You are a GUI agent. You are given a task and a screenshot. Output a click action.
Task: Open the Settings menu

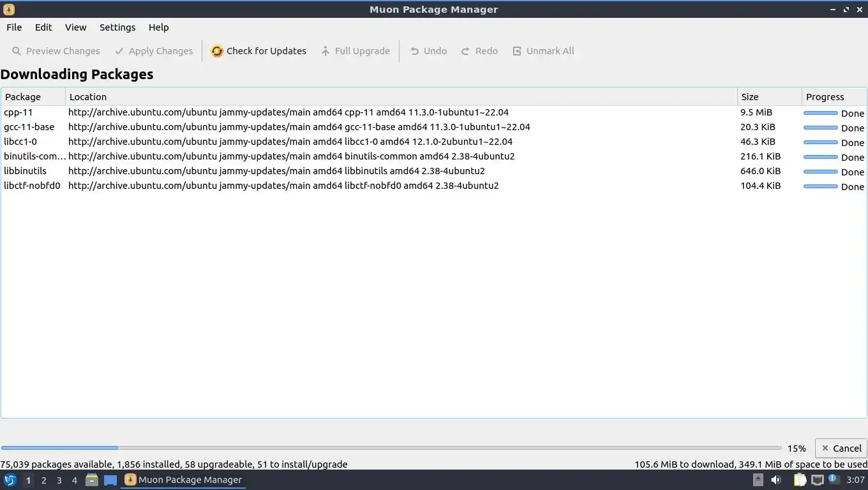coord(117,27)
